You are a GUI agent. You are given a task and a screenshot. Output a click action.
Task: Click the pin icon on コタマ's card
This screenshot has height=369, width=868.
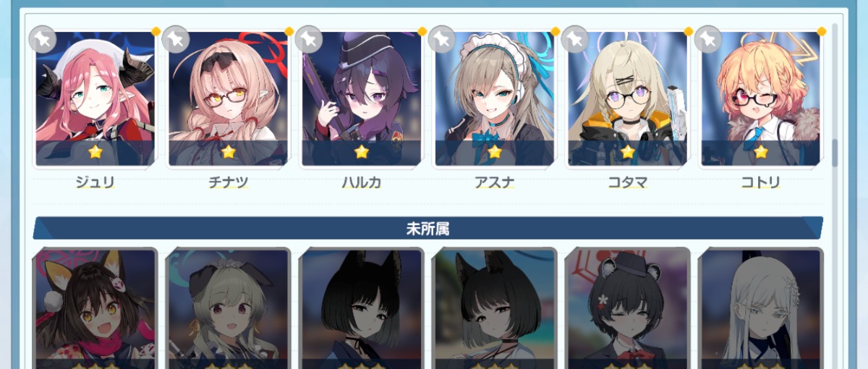[575, 39]
